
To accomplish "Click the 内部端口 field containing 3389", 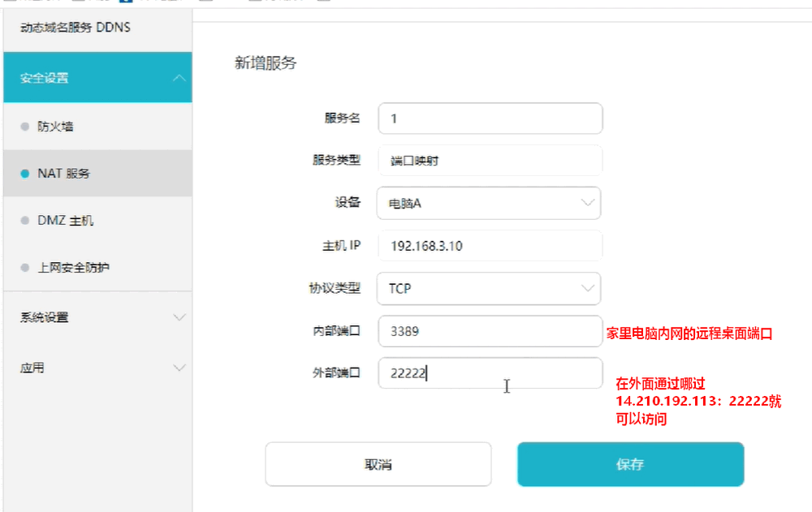I will click(490, 331).
